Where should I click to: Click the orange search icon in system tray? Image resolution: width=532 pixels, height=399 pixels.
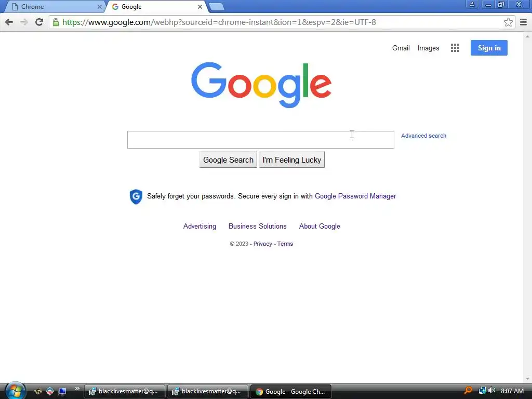tap(468, 391)
